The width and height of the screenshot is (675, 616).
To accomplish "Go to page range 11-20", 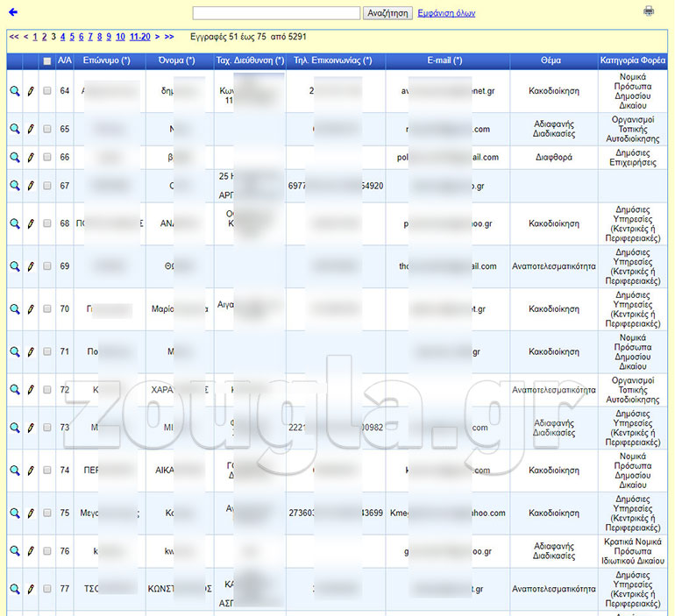I will (x=139, y=37).
